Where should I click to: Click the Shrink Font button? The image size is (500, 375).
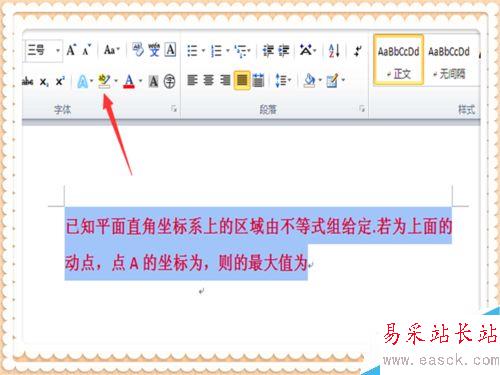pos(87,50)
